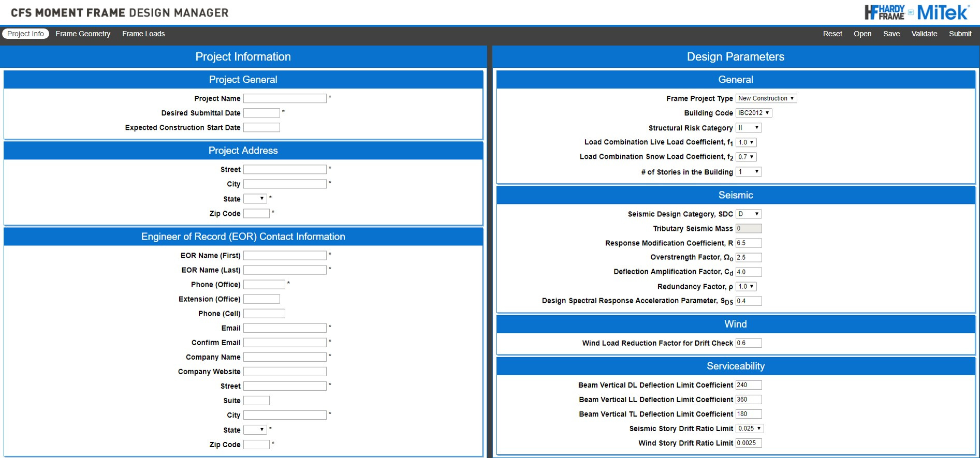Open the Project Address State dropdown
Viewport: 980px width, 458px height.
coord(255,199)
